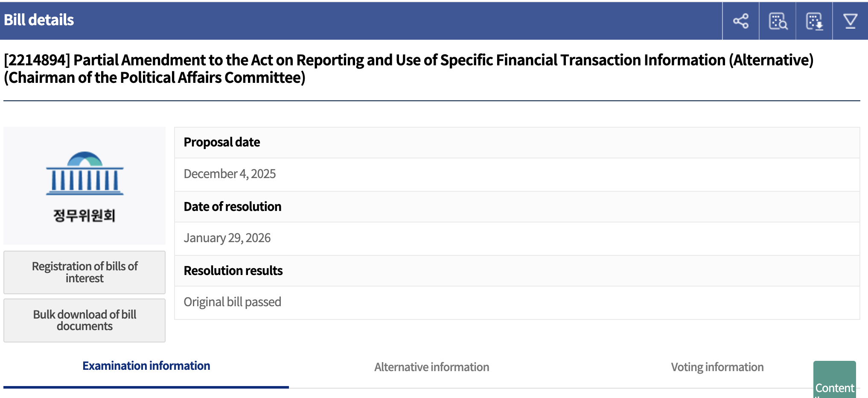Click the Proposal date label
The height and width of the screenshot is (398, 868).
coord(222,142)
